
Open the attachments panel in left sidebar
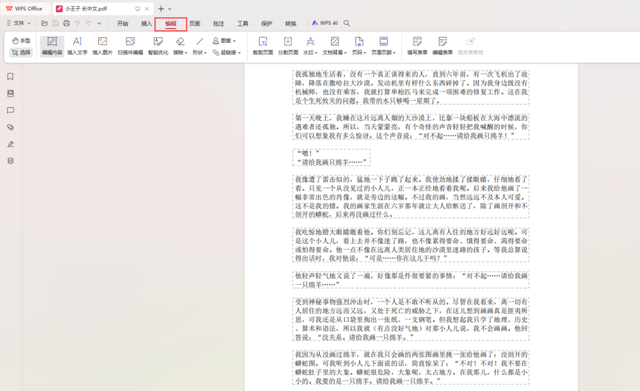[x=11, y=127]
